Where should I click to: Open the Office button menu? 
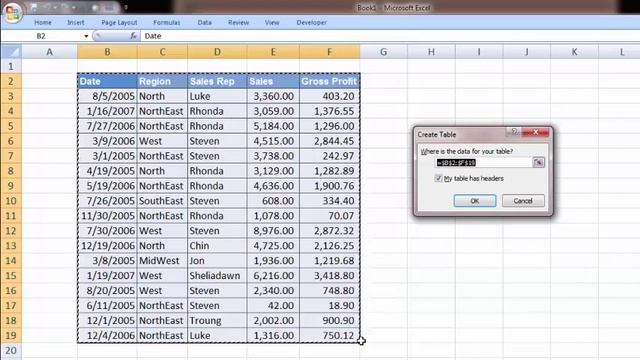click(x=12, y=12)
